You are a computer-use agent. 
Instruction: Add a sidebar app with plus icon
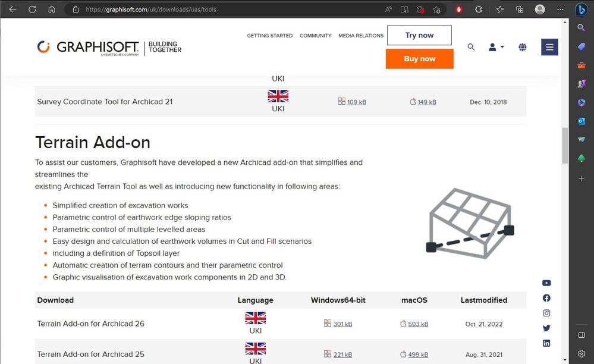(x=581, y=178)
